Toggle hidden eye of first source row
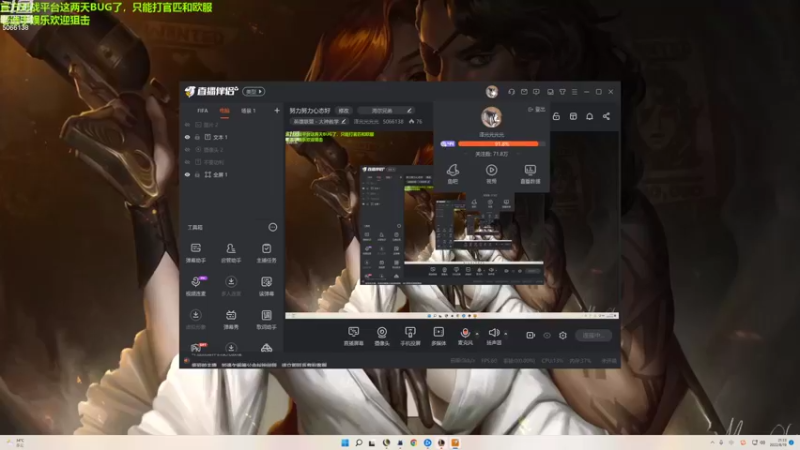 click(x=187, y=124)
